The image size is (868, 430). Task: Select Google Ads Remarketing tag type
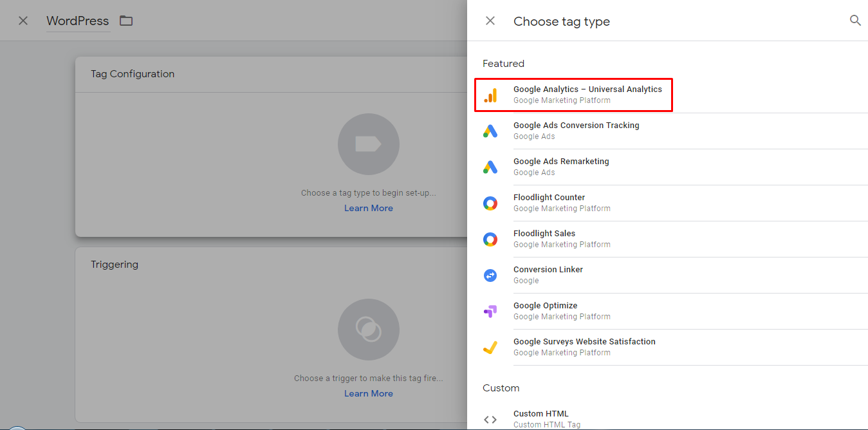(x=667, y=167)
